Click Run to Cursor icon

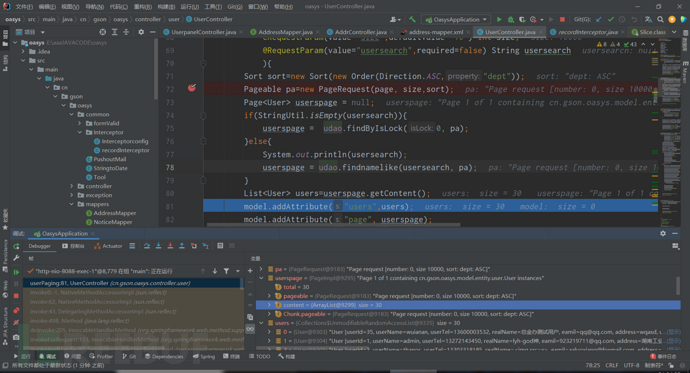(206, 246)
